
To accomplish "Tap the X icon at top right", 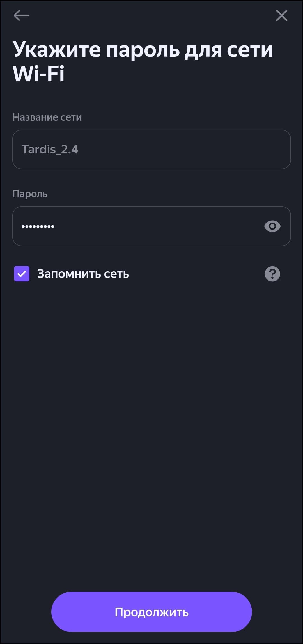I will [x=281, y=15].
